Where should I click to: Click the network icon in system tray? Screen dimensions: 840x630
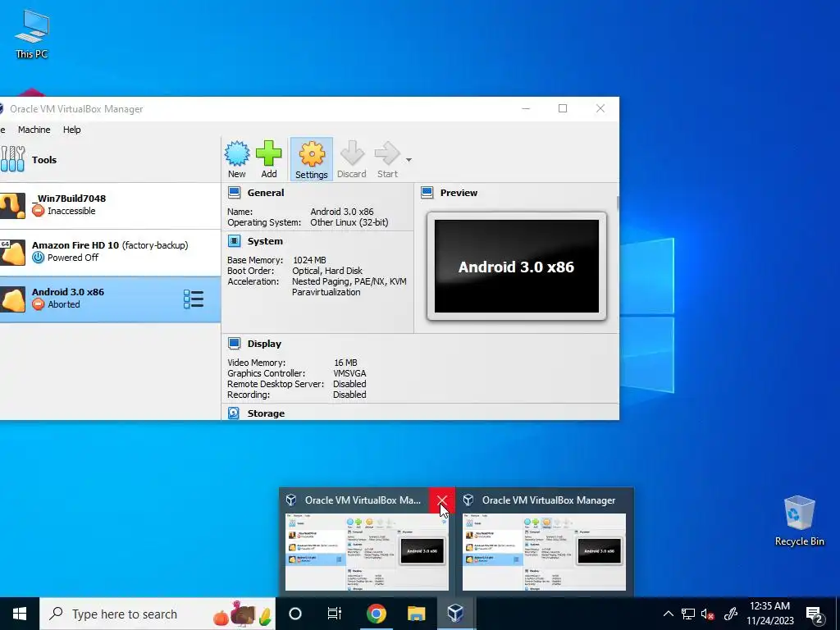pyautogui.click(x=688, y=614)
